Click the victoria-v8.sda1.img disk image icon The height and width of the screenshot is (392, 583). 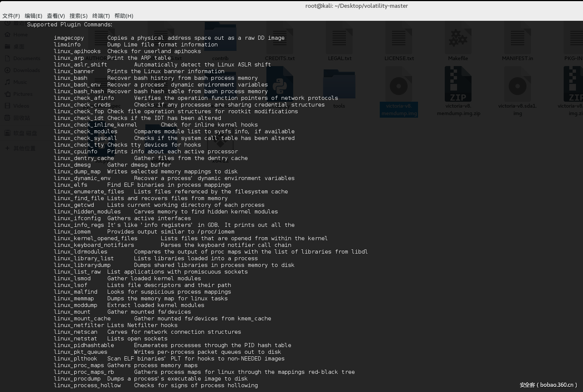[x=517, y=85]
